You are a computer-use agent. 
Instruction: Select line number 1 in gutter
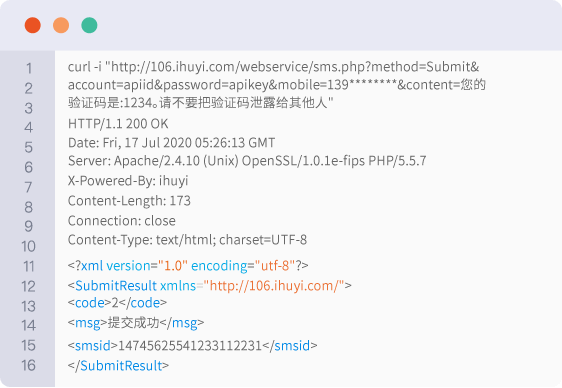tap(29, 68)
